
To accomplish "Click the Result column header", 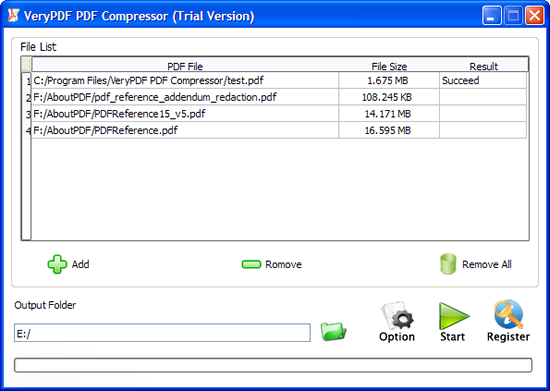I will (483, 65).
